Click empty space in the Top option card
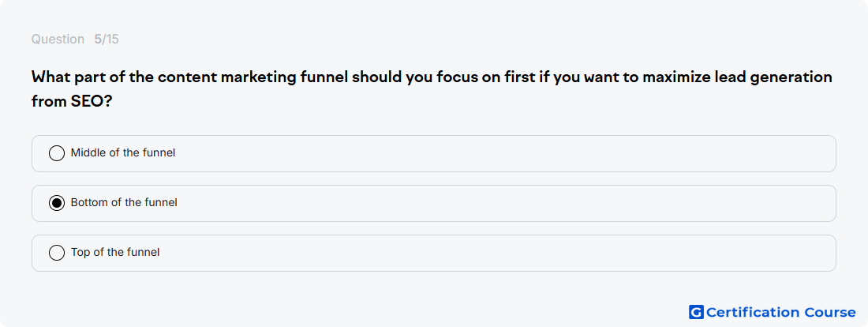 pos(498,254)
